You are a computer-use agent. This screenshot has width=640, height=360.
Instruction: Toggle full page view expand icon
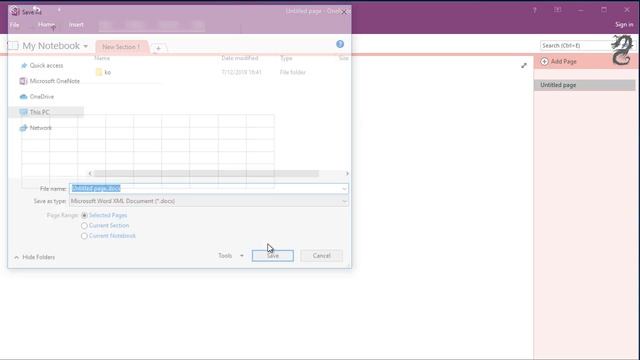tap(524, 65)
